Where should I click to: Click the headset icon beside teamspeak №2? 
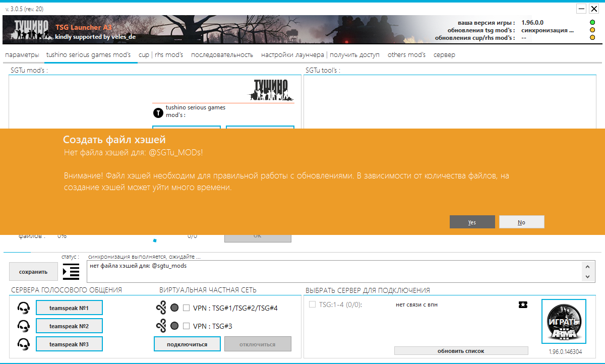(23, 326)
